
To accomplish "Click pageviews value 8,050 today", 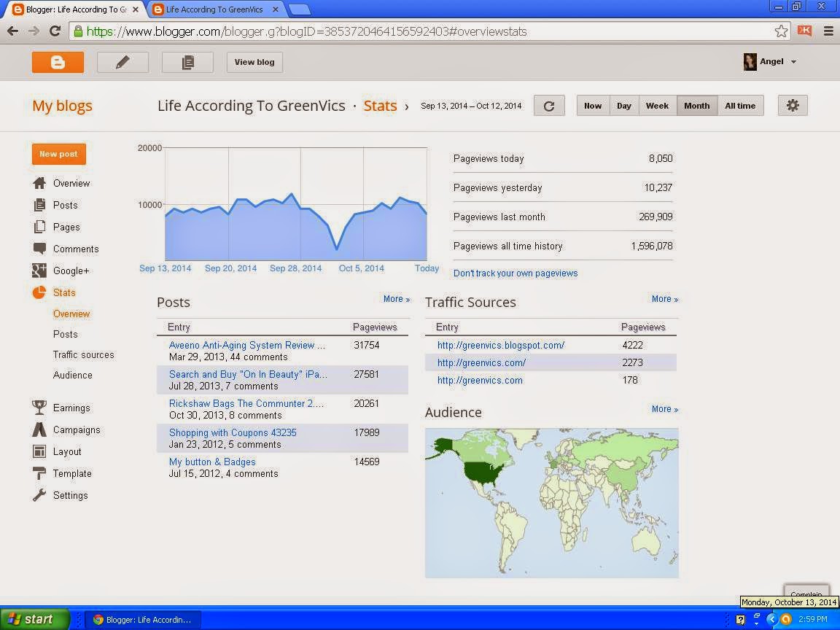I will point(661,158).
